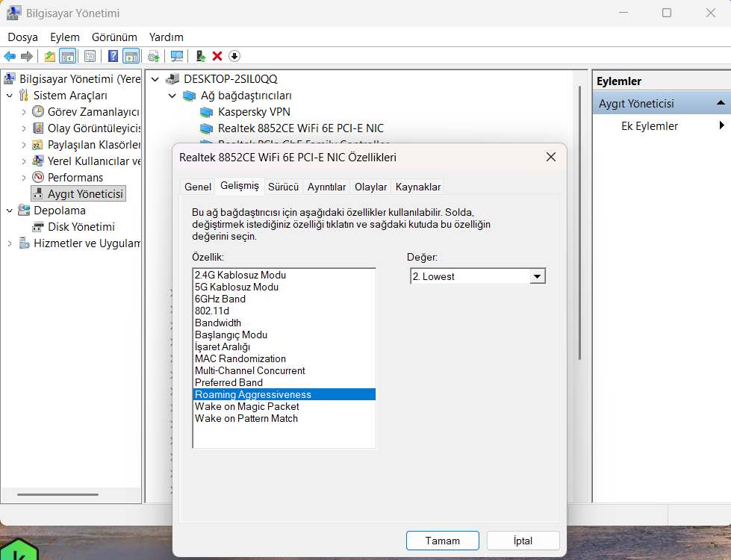731x560 pixels.
Task: Click the Olay Görüntüleyicisi icon
Action: 38,128
